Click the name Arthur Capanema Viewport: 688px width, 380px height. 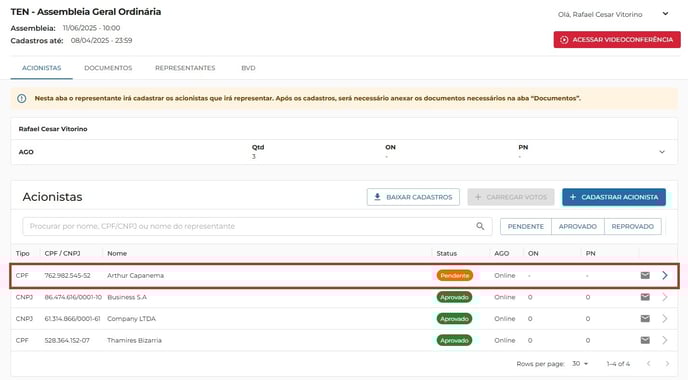136,276
